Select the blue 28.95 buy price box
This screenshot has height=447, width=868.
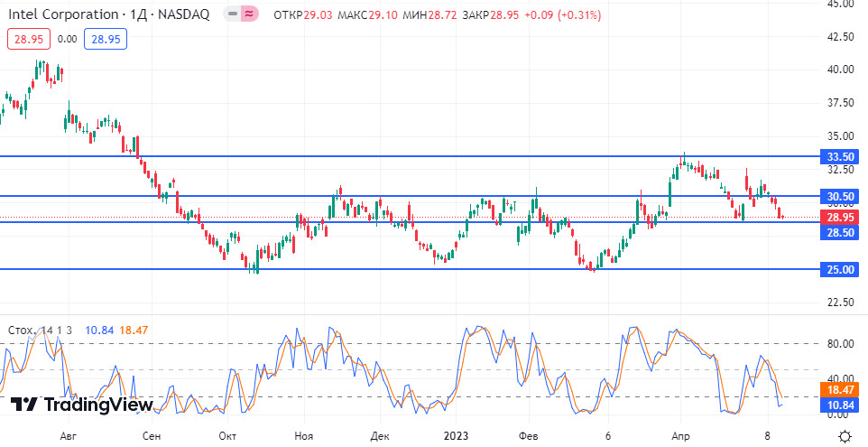click(106, 40)
